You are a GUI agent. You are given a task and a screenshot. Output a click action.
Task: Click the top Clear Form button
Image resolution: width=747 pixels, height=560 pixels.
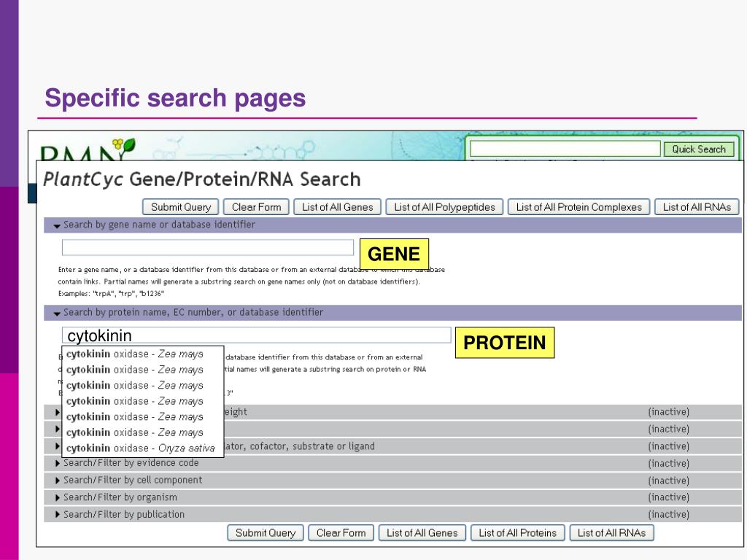tap(256, 207)
